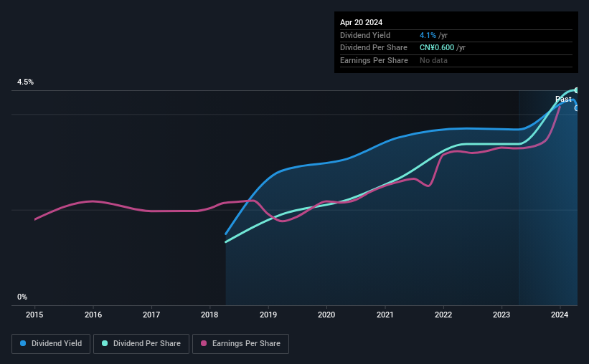Click the pink Earnings Per Share legend dot
The width and height of the screenshot is (589, 364).
204,343
